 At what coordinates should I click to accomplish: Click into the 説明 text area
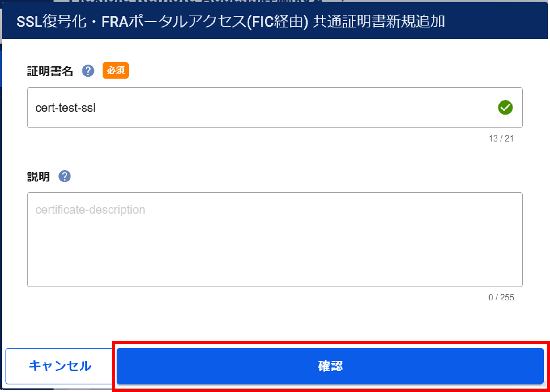pyautogui.click(x=275, y=244)
